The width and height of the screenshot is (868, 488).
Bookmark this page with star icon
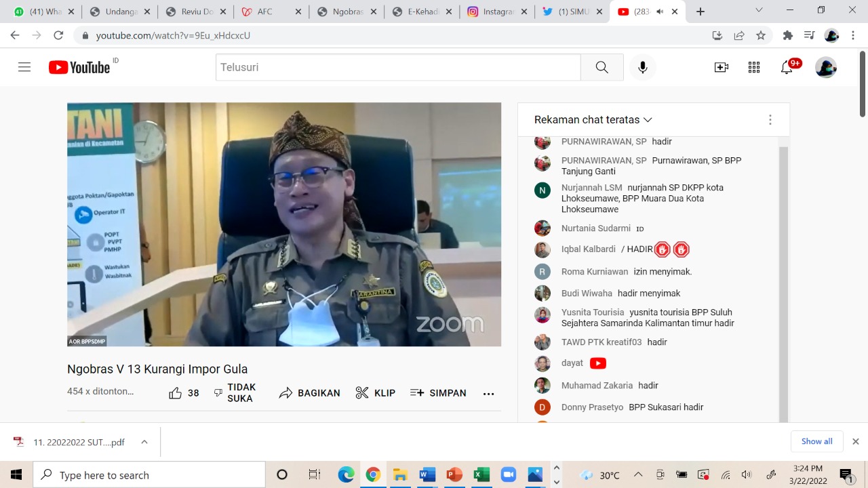pos(761,35)
